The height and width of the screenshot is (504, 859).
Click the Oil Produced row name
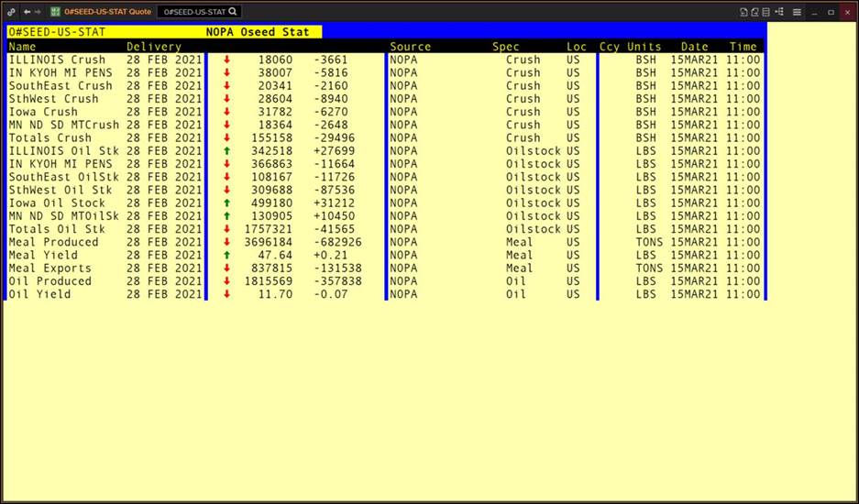pos(50,281)
